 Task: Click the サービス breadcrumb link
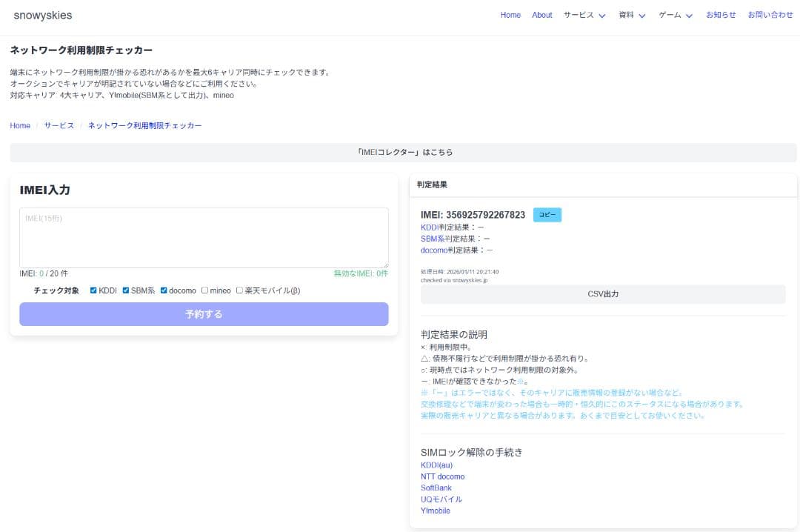[58, 125]
